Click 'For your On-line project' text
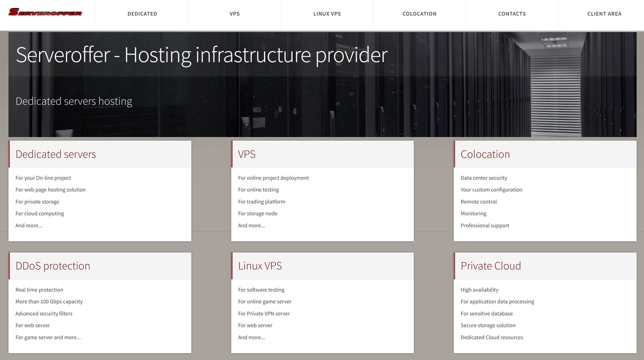The image size is (644, 360). [x=43, y=178]
